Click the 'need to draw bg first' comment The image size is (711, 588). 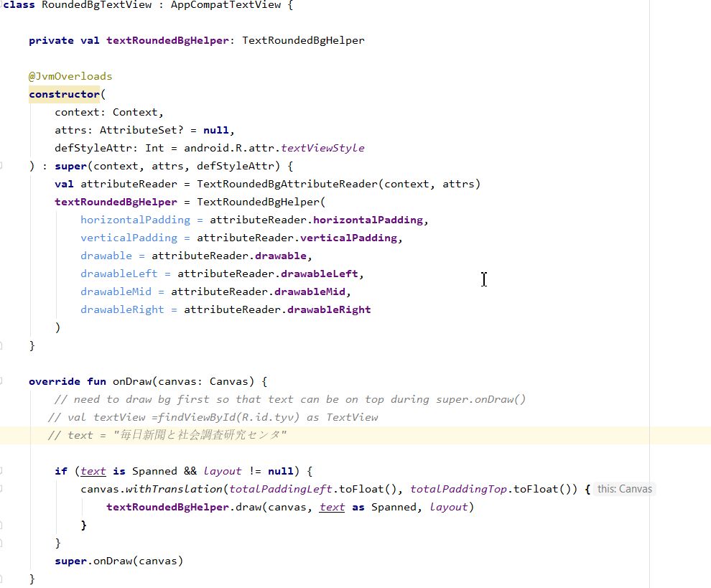[290, 400]
